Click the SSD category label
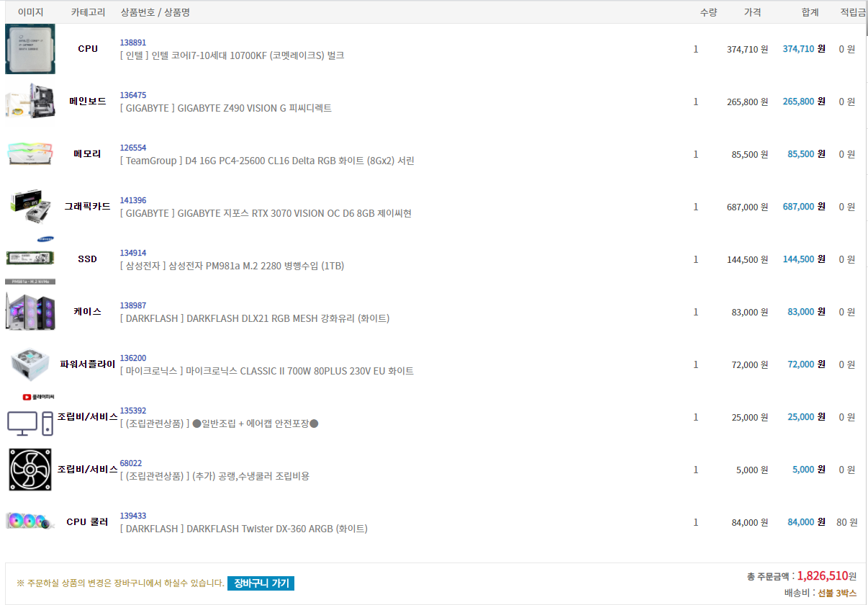 [x=88, y=259]
